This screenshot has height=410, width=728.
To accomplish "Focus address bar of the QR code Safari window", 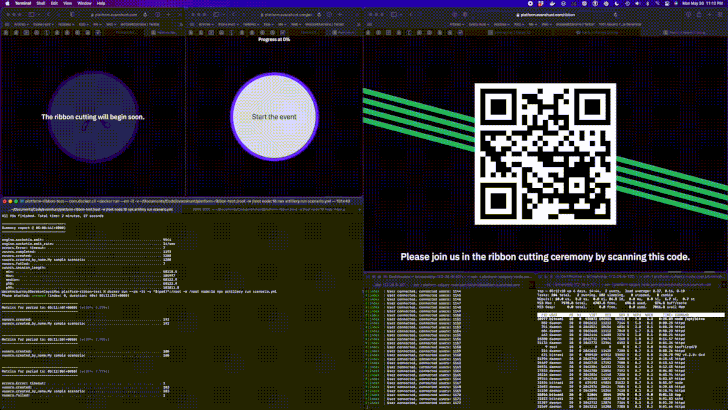I will (548, 15).
